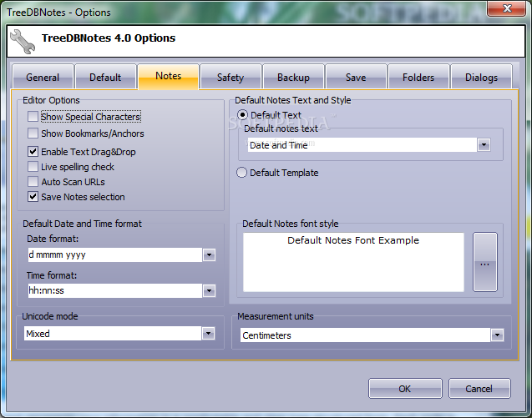The height and width of the screenshot is (418, 532).
Task: Click the Date and Time combo box field
Action: (x=362, y=145)
